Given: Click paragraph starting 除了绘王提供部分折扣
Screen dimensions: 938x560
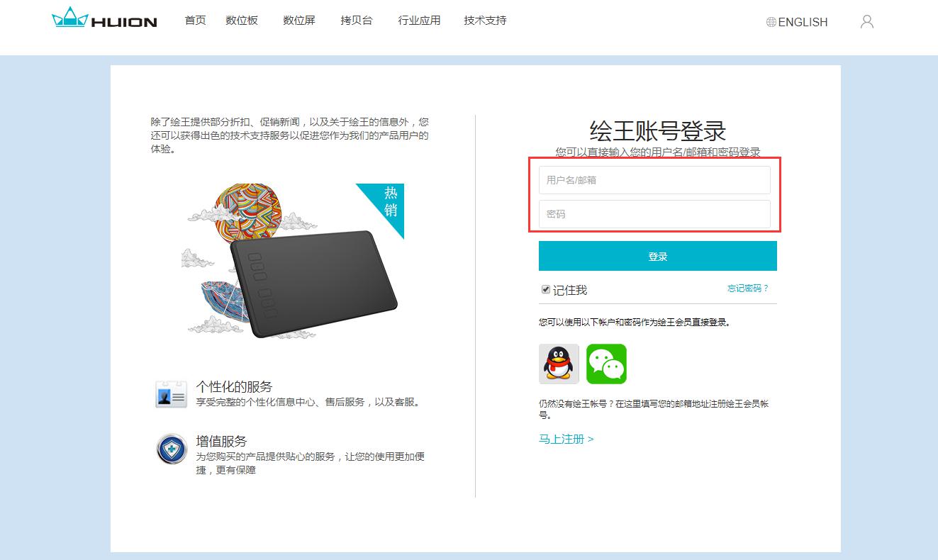Looking at the screenshot, I should click(289, 135).
